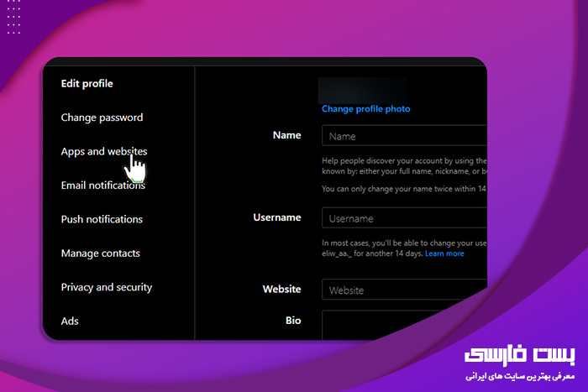
Task: Click the blurred profile header above photo link
Action: click(363, 90)
